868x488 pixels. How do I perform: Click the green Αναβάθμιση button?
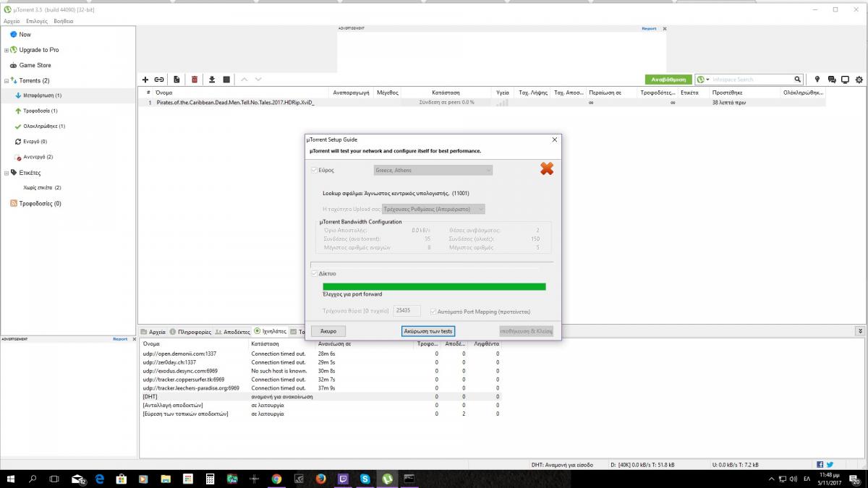pyautogui.click(x=668, y=80)
